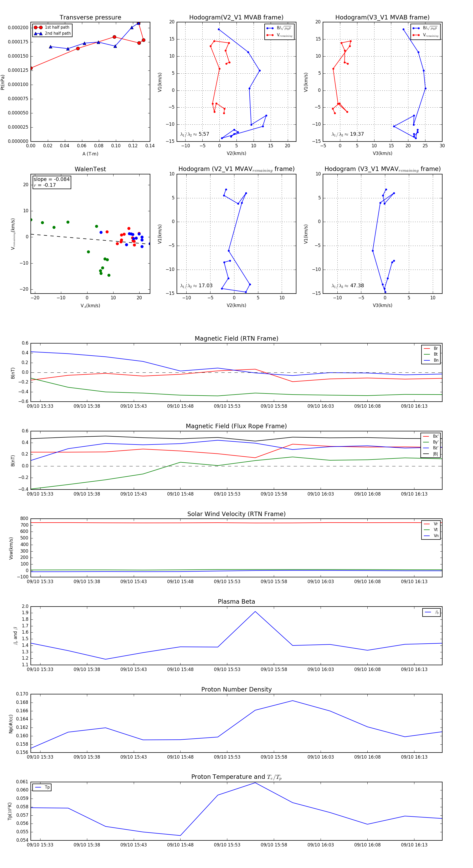Screen dimensions: 473x868
Task: Click the '1st half path' legend entry
Action: click(52, 27)
